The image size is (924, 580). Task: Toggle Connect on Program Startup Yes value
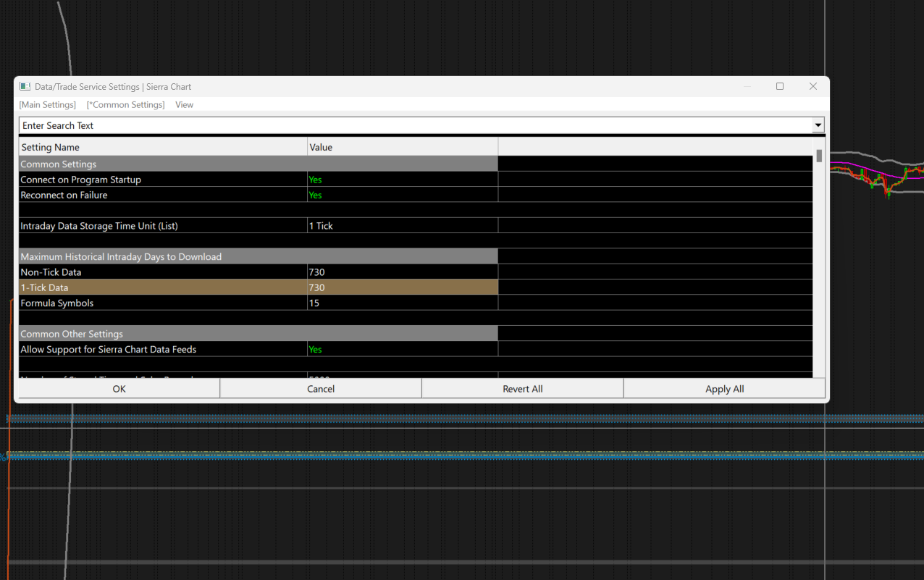pos(403,180)
